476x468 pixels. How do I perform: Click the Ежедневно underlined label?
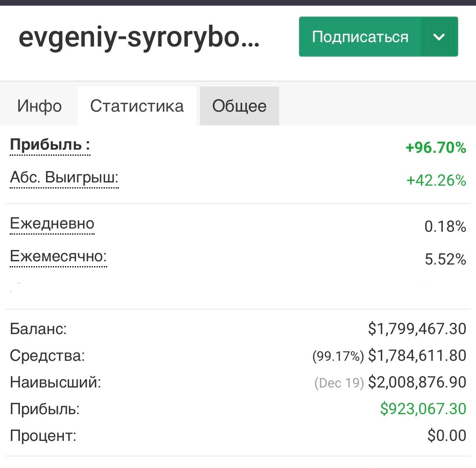[x=52, y=224]
